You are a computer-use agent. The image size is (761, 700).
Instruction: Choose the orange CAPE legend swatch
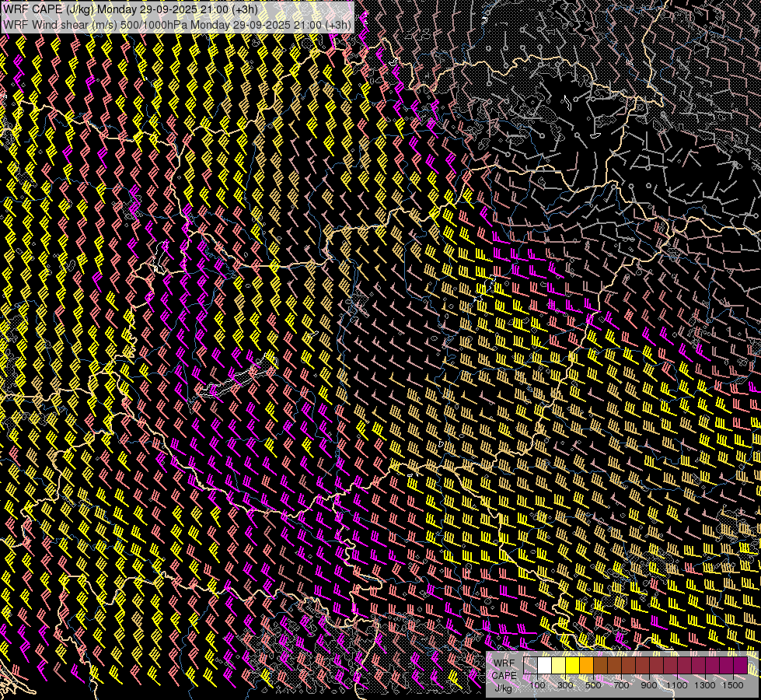pyautogui.click(x=587, y=666)
